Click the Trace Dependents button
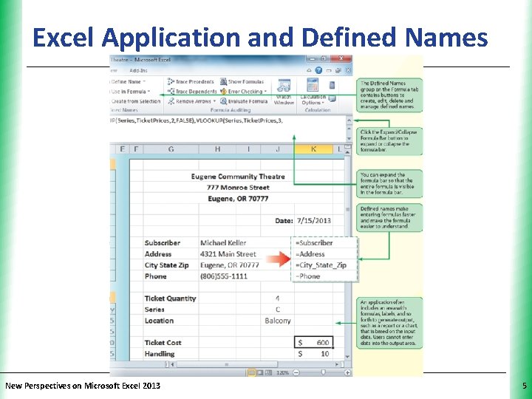 (192, 92)
